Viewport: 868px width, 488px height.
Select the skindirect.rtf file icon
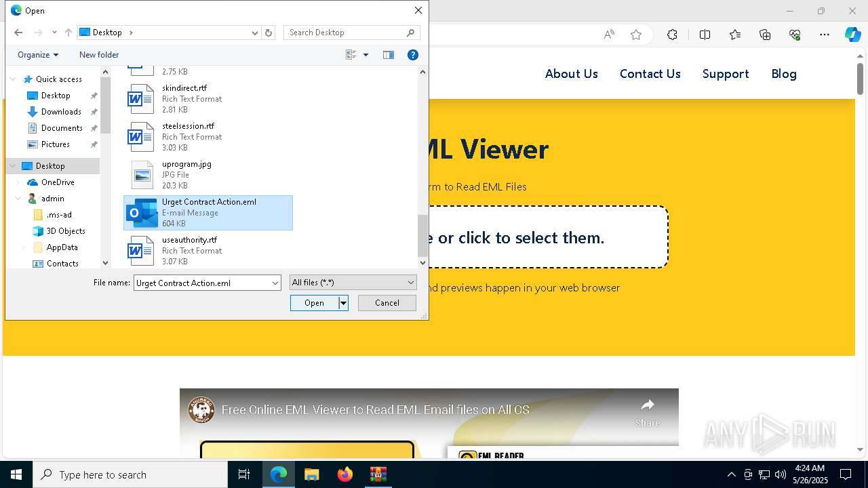click(141, 99)
